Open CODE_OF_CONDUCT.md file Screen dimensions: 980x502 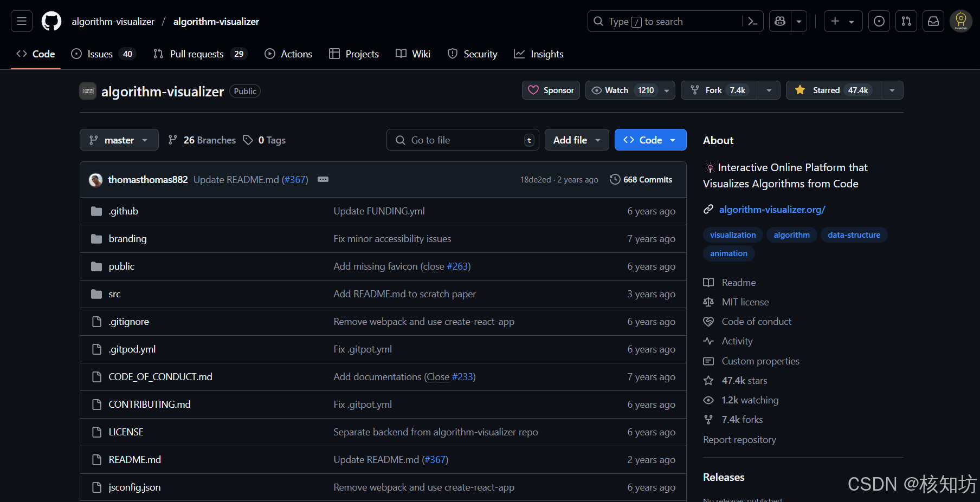[160, 376]
